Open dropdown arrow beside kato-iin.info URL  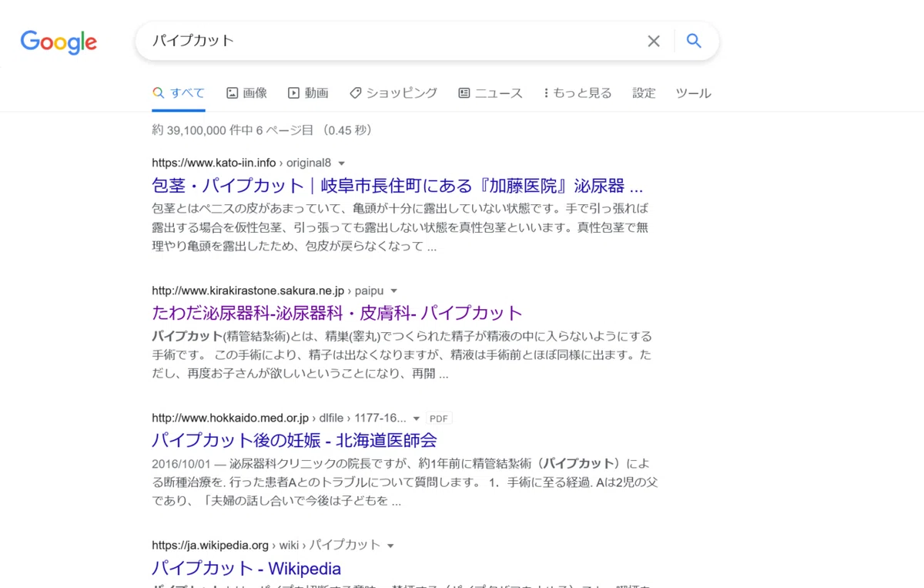coord(342,163)
